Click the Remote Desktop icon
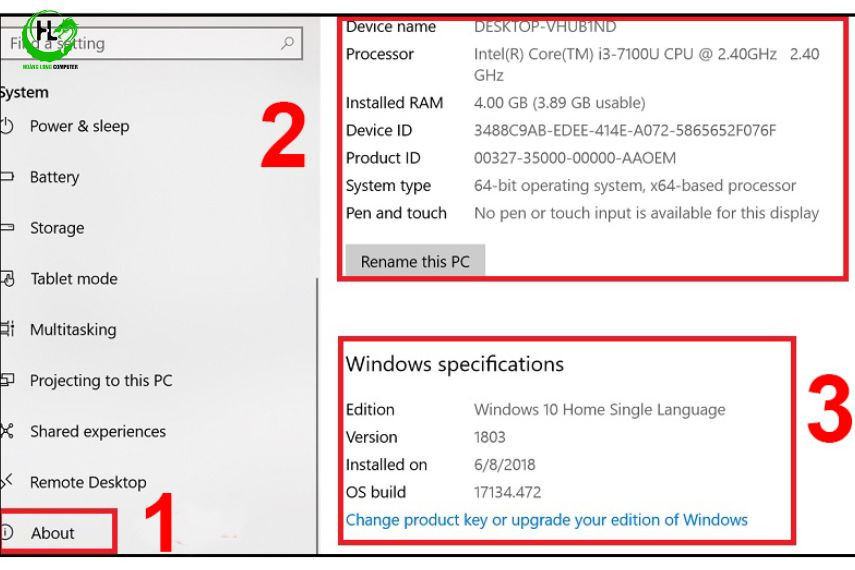Image resolution: width=855 pixels, height=570 pixels. (7, 482)
